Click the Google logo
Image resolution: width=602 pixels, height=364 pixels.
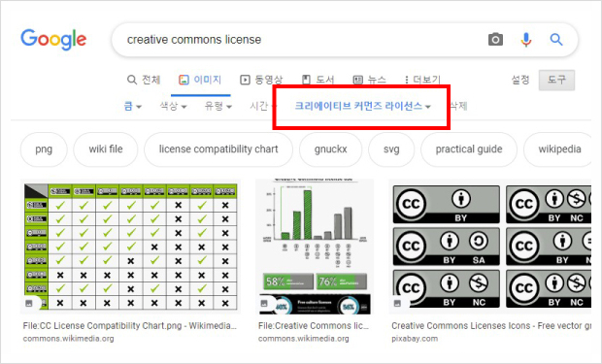coord(53,40)
